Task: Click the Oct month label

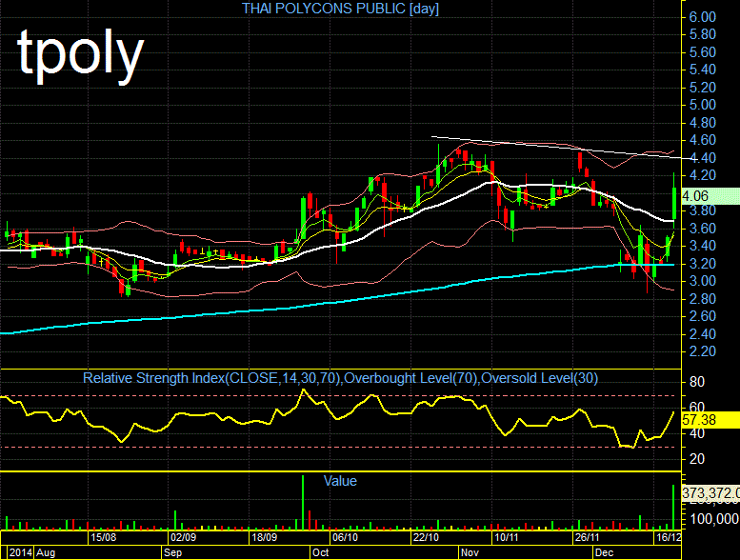Action: [x=320, y=552]
